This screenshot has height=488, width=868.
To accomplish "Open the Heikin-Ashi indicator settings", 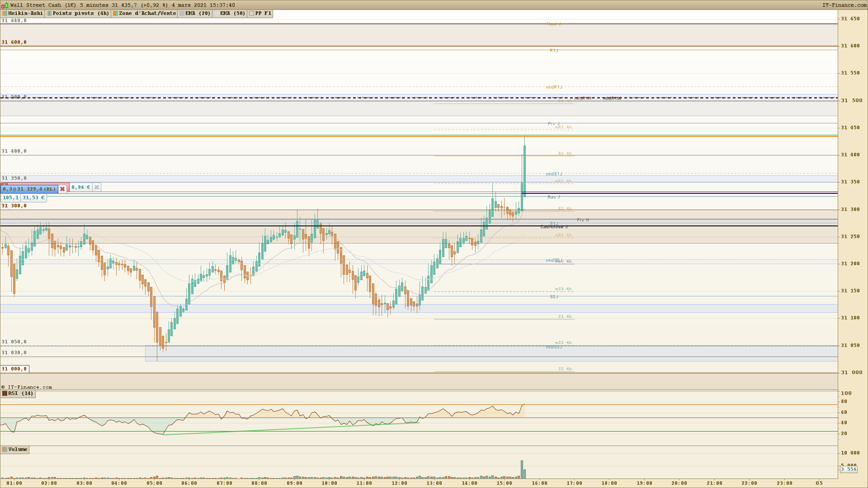I will click(25, 14).
